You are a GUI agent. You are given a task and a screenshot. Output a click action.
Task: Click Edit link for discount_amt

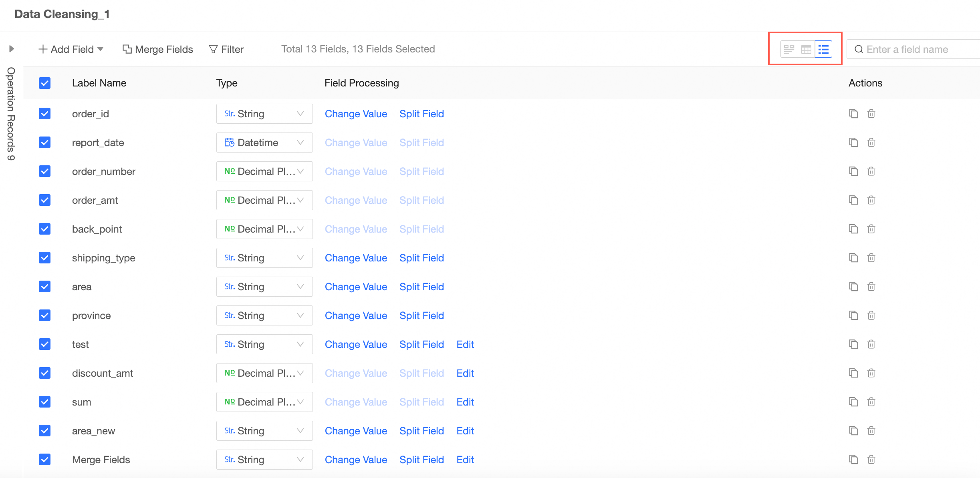click(465, 373)
